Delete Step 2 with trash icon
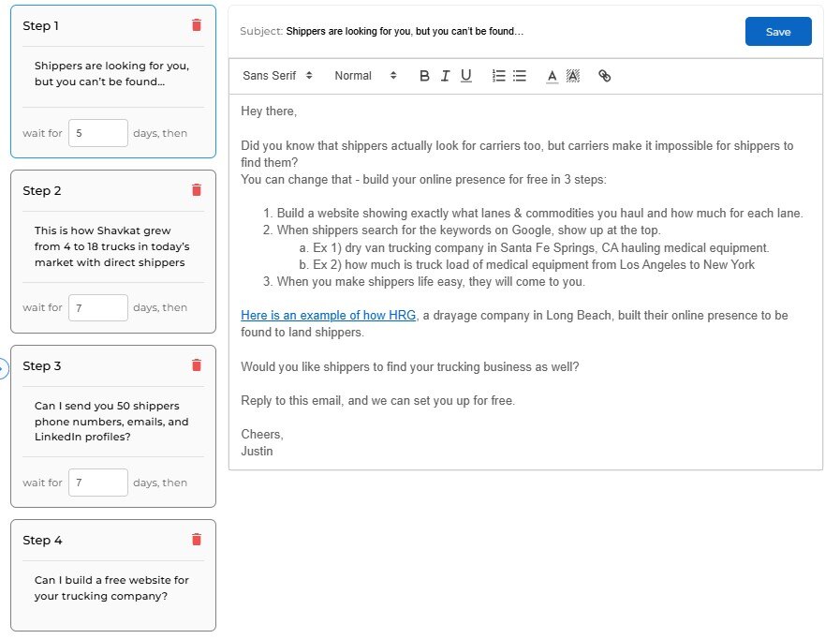 click(196, 190)
